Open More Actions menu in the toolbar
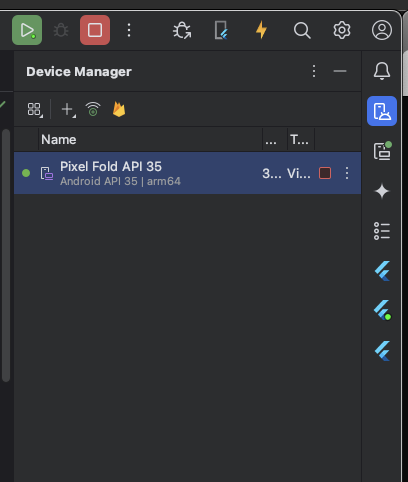Screen dimensions: 408x482 tap(129, 30)
